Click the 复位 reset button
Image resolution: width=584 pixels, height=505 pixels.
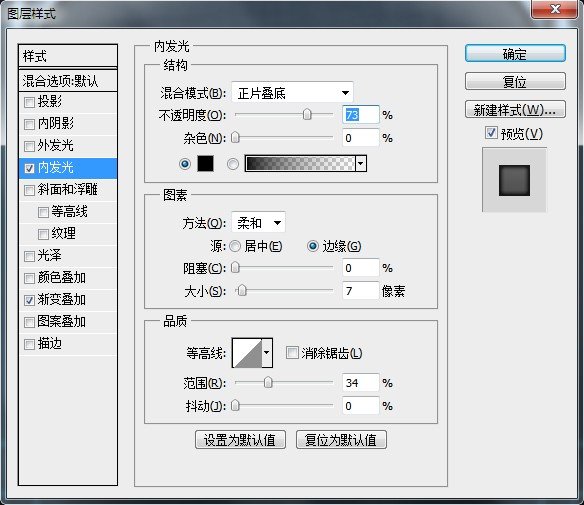click(515, 81)
